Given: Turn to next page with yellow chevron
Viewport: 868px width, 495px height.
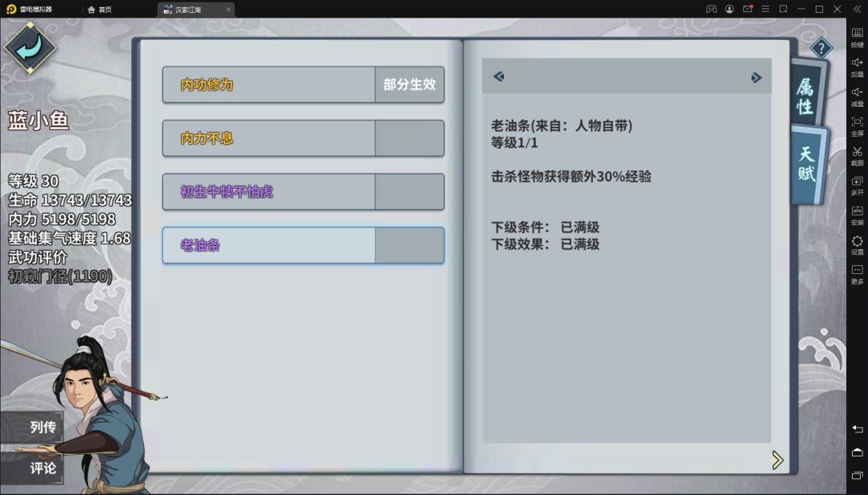Looking at the screenshot, I should (x=778, y=460).
